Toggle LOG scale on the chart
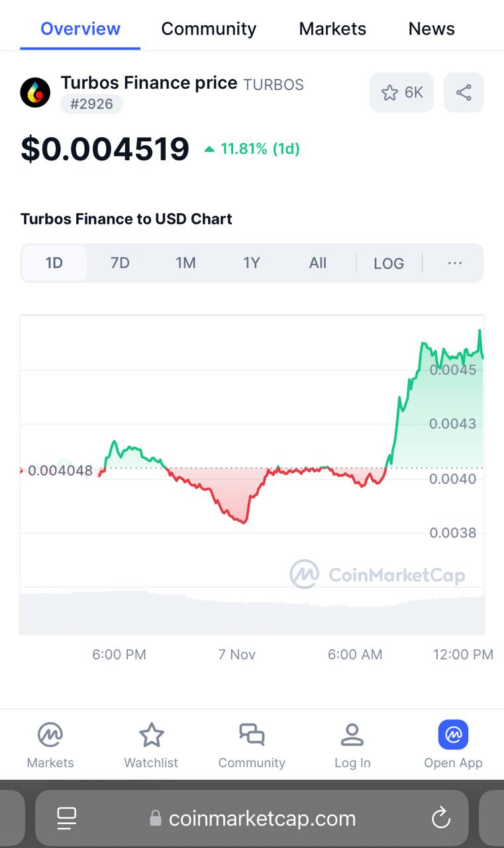This screenshot has width=504, height=848. (389, 264)
